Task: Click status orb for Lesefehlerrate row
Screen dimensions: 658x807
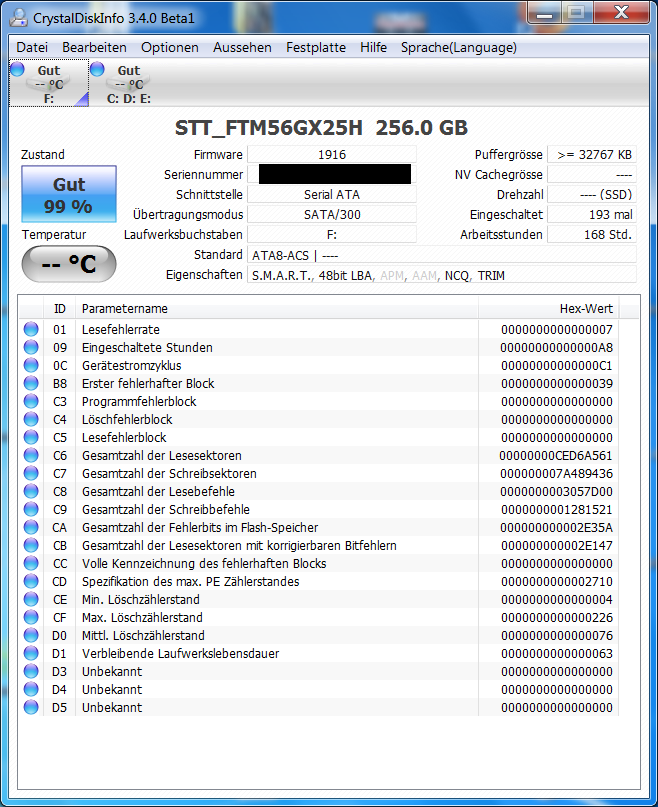Action: 31,329
